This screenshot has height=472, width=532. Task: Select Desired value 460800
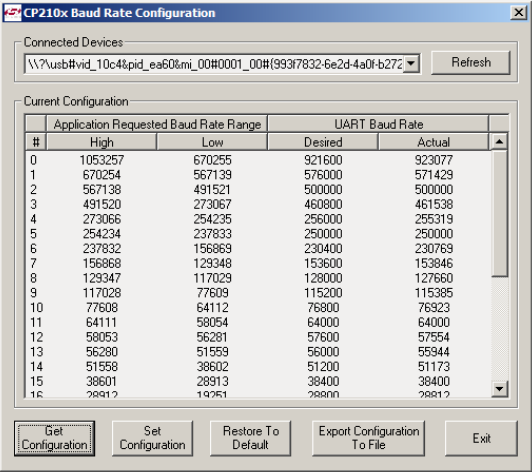click(323, 204)
